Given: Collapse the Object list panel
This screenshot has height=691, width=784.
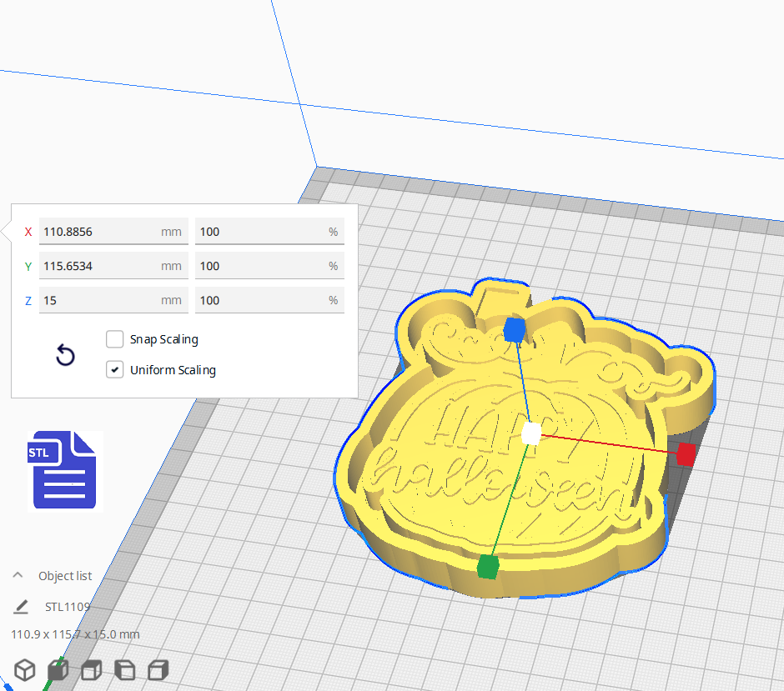Looking at the screenshot, I should coord(18,576).
